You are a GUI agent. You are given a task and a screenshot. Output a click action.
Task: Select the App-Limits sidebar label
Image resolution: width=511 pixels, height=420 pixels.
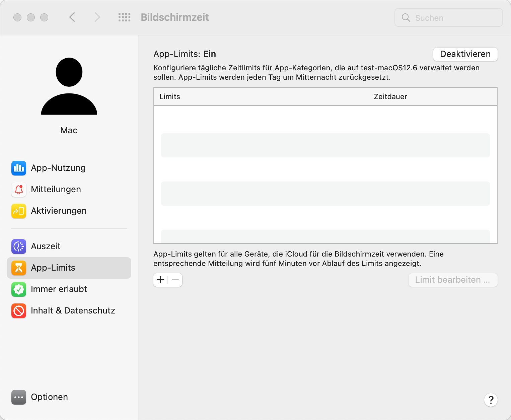point(53,268)
